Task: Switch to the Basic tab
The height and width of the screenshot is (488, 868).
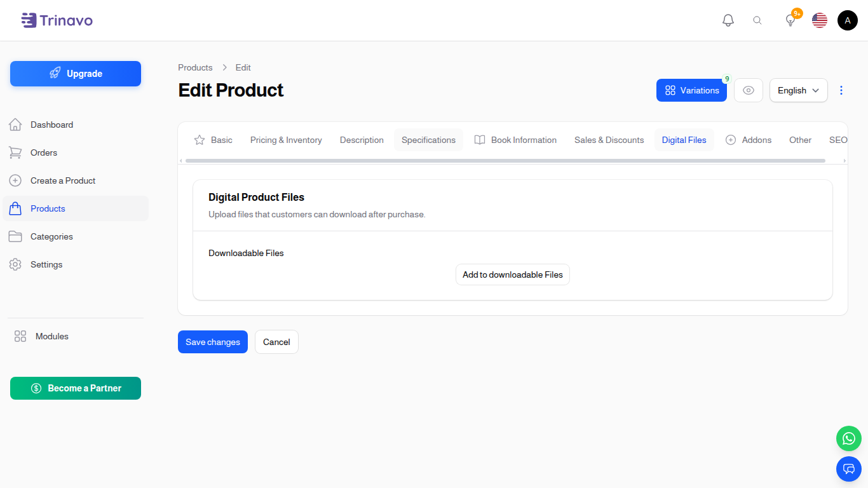Action: tap(214, 140)
